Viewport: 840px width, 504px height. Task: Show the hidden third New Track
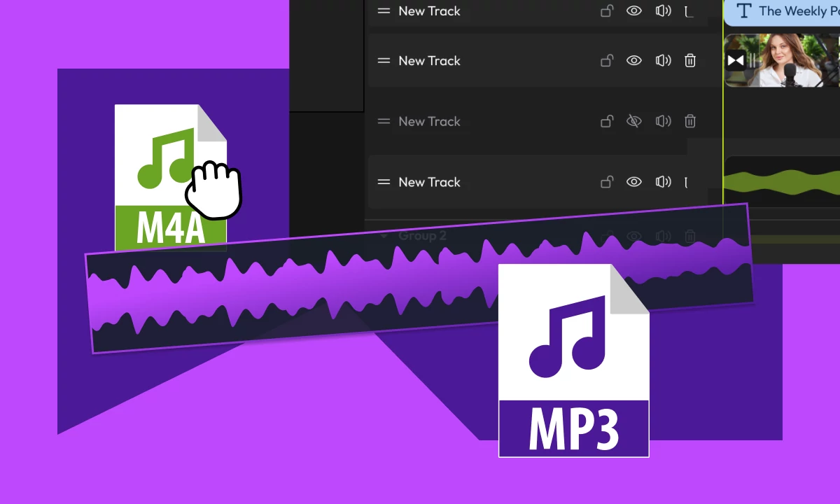634,121
